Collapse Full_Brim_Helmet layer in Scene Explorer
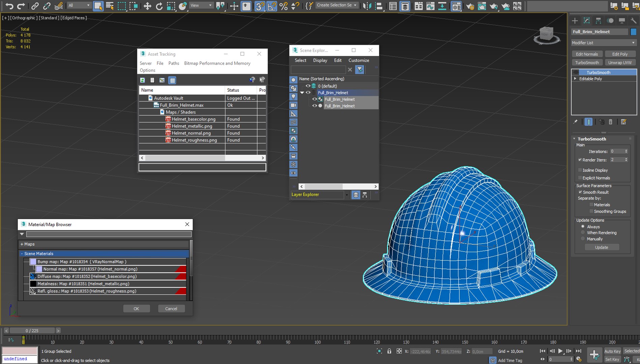This screenshot has width=640, height=364. pos(302,93)
